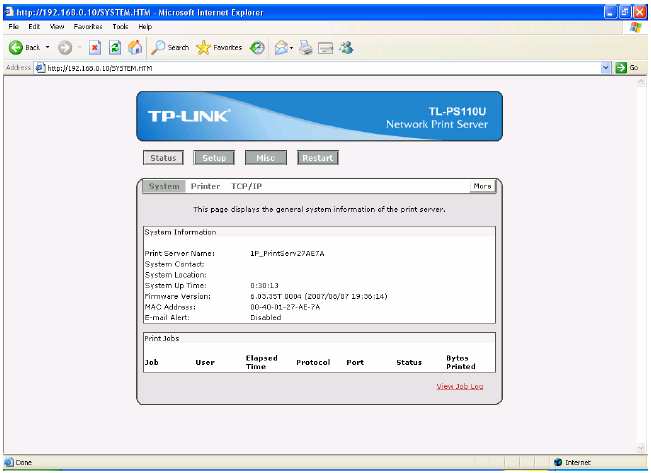651x473 pixels.
Task: Click the Internet zone status icon
Action: 558,462
